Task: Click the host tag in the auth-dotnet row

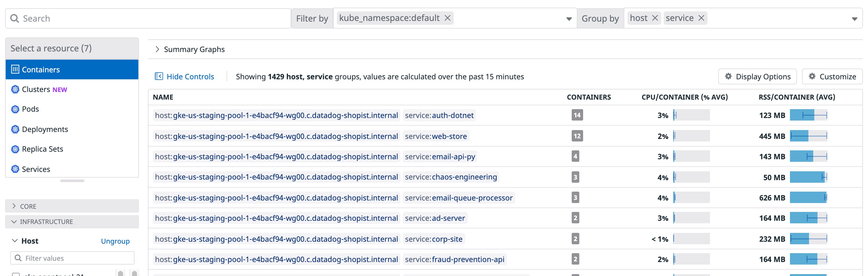Action: coord(276,115)
